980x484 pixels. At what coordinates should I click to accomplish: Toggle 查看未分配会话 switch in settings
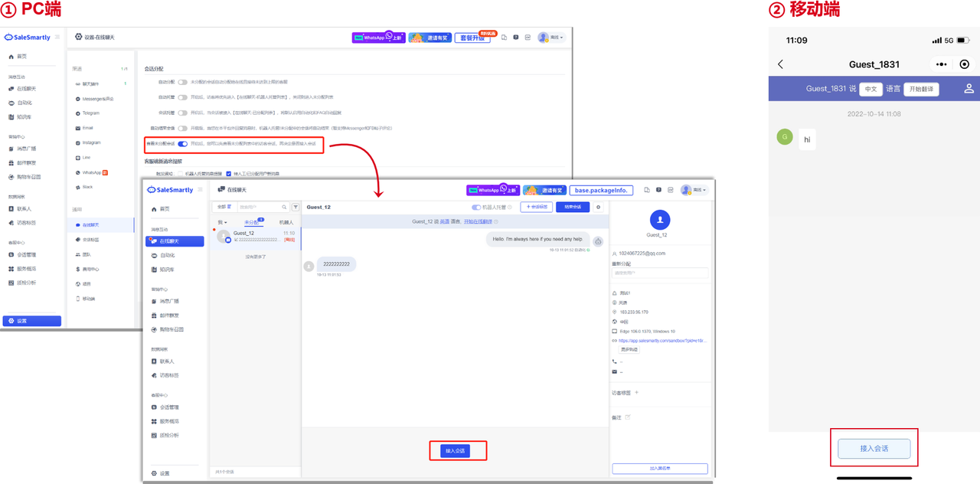coord(182,144)
